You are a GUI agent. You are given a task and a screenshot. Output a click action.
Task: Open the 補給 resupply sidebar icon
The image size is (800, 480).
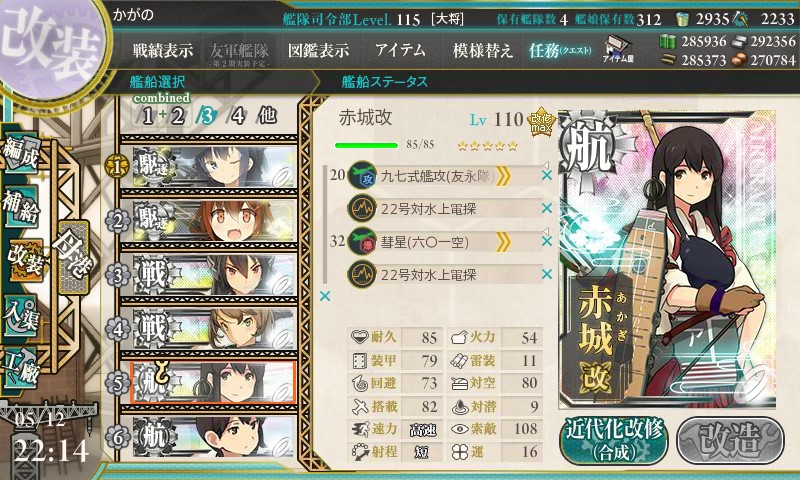point(21,205)
